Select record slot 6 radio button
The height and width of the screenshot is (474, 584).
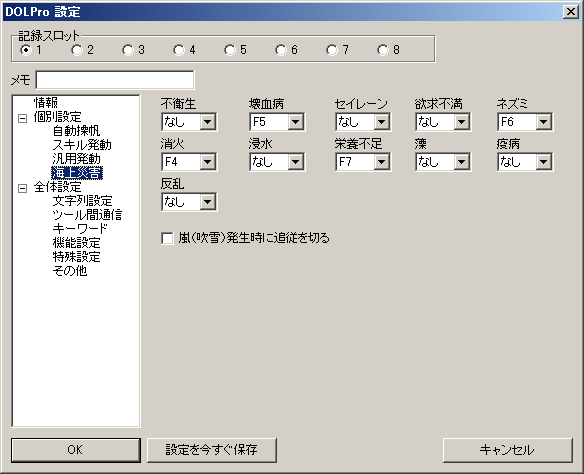coord(281,50)
